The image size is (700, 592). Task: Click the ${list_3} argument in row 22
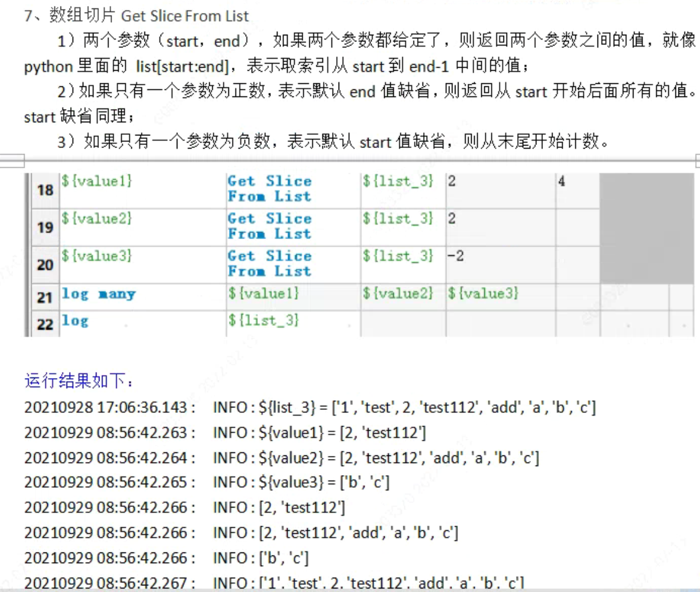point(263,321)
